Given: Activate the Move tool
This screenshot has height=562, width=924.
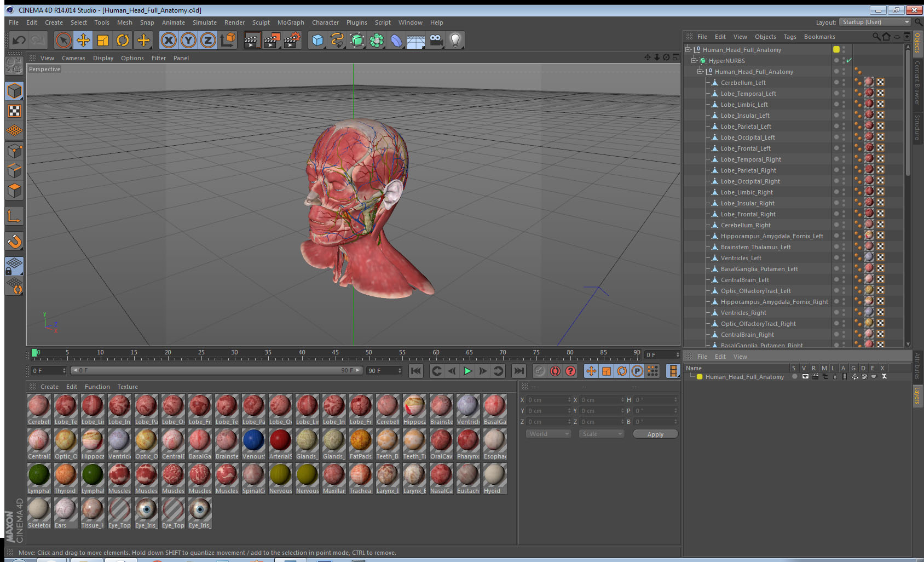Looking at the screenshot, I should point(83,40).
